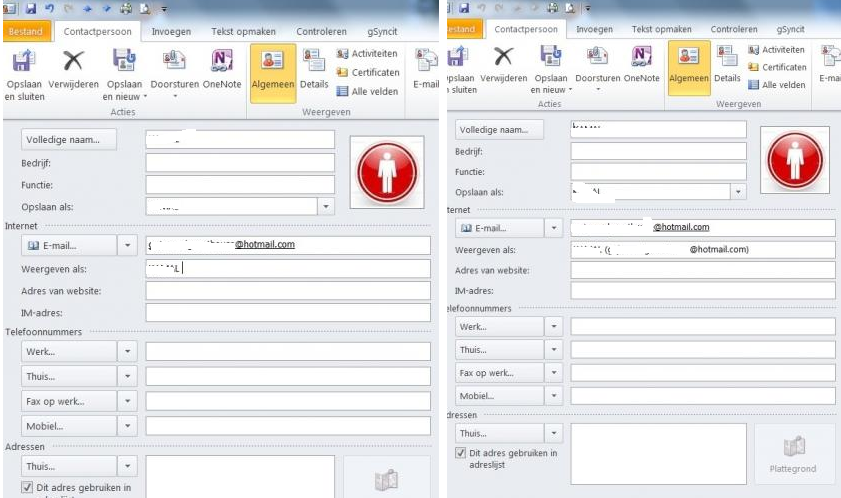Switch to Controleren tab in left window
This screenshot has height=498, width=841.
click(x=321, y=32)
